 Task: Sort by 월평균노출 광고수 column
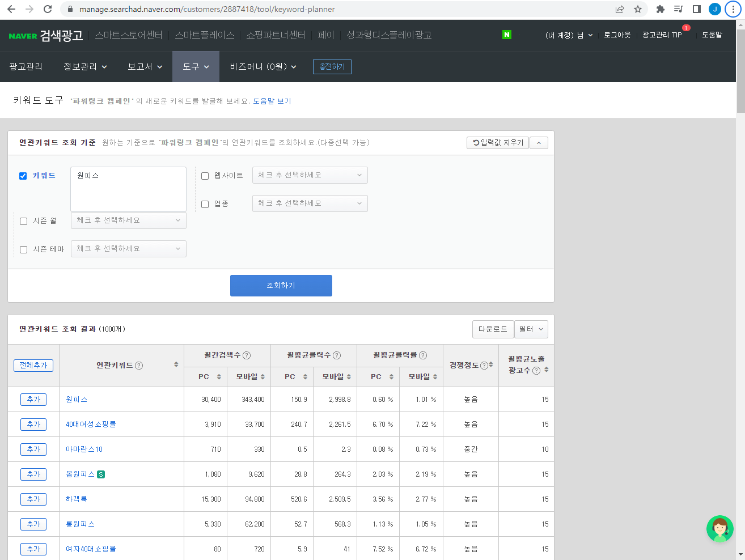[x=546, y=370]
